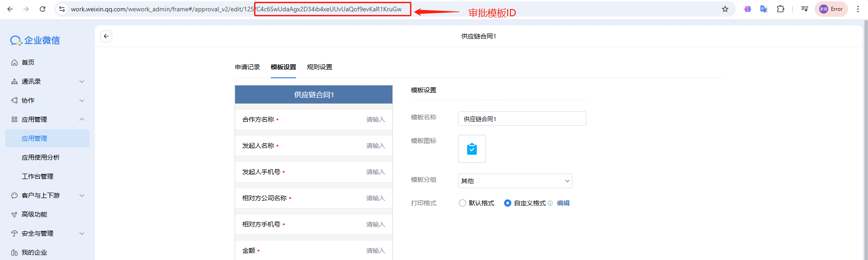Click the 企业微信 logo
This screenshot has height=260, width=868.
click(35, 40)
